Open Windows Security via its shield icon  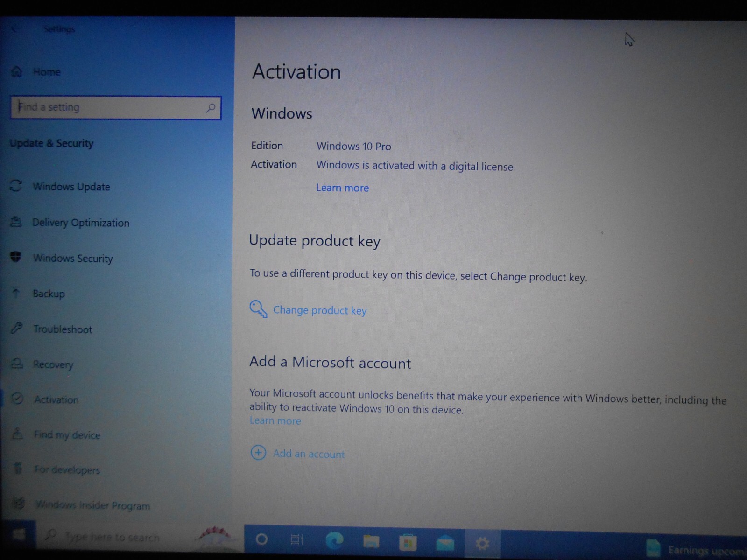point(16,257)
